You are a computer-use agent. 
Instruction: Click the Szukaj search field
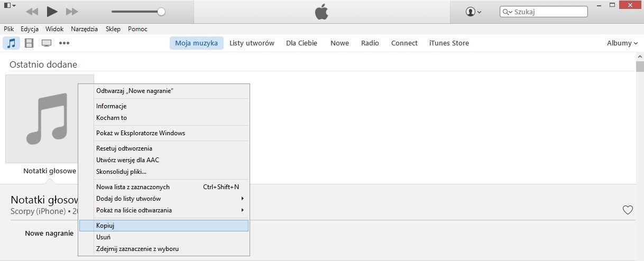(x=548, y=12)
